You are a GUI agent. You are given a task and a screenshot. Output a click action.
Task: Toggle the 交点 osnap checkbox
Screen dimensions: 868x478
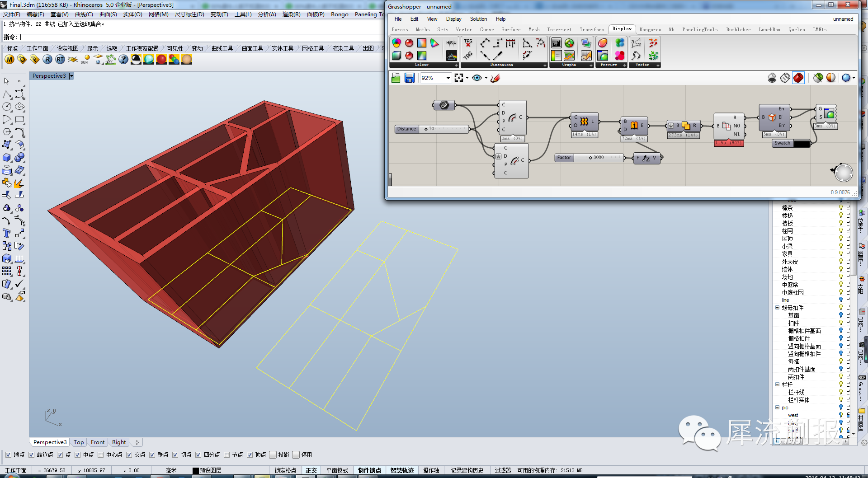tap(129, 455)
